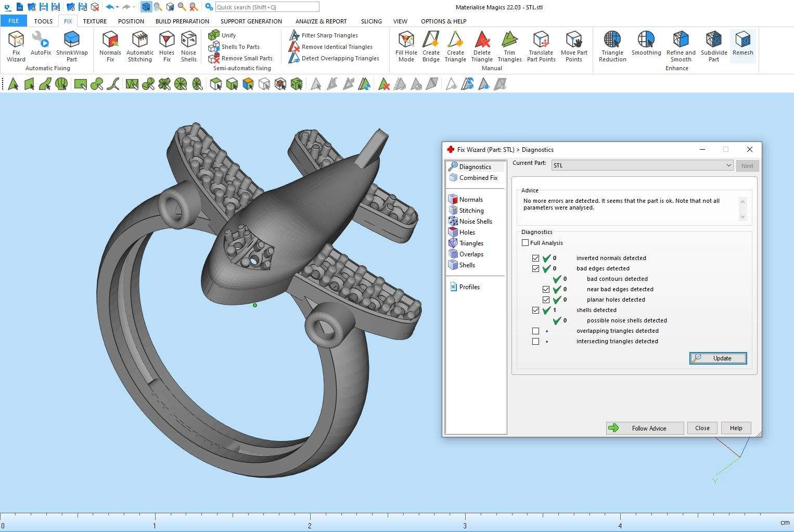Open the Fix Wizard tool

pyautogui.click(x=16, y=46)
